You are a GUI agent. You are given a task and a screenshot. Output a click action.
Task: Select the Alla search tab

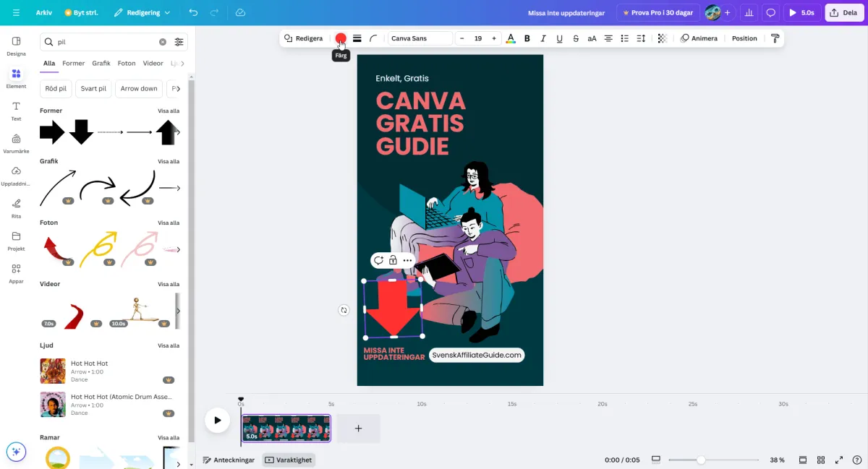(x=49, y=64)
